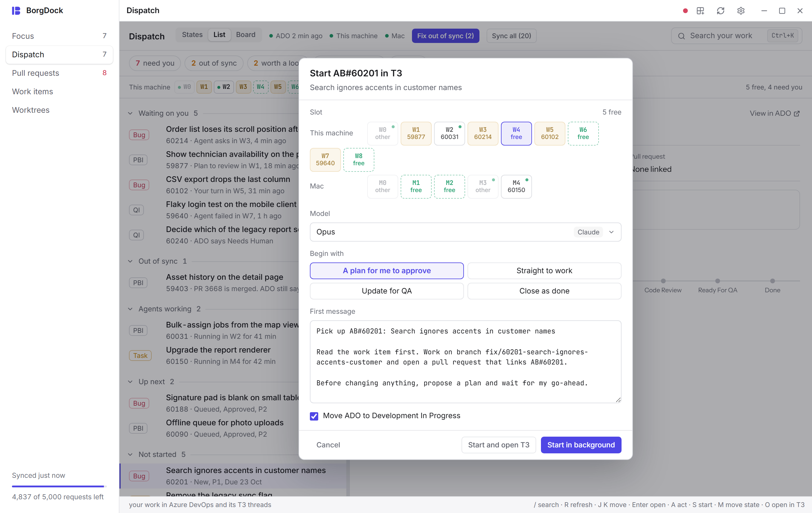Image resolution: width=812 pixels, height=513 pixels.
Task: Click Bug tag on Signature pad row
Action: point(139,404)
